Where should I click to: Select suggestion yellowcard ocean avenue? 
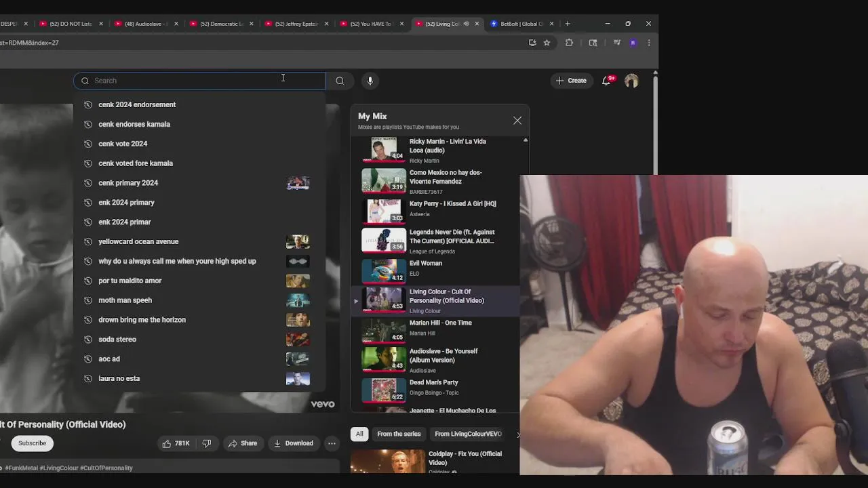coord(199,241)
